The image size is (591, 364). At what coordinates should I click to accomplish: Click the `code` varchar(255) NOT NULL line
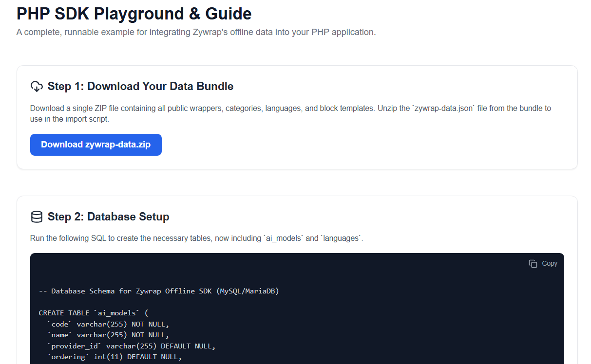coord(108,324)
